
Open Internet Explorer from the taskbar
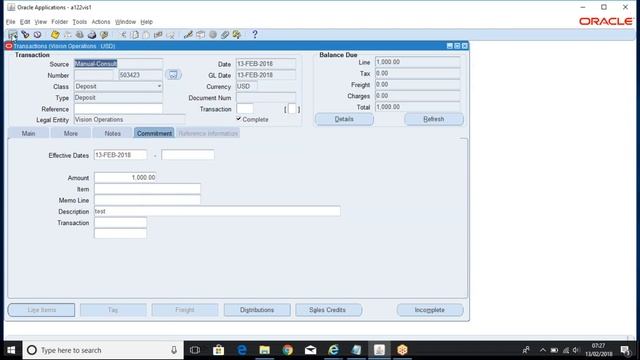[x=333, y=350]
